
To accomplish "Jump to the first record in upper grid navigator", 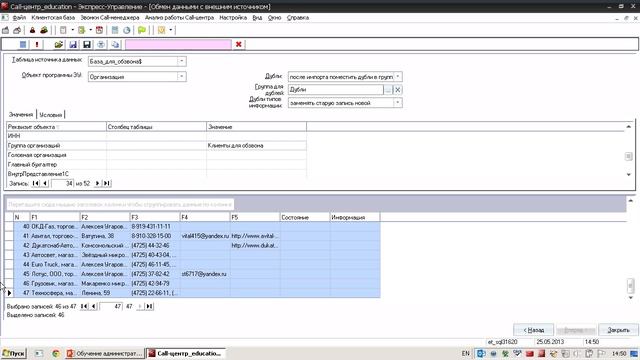I will [x=36, y=184].
